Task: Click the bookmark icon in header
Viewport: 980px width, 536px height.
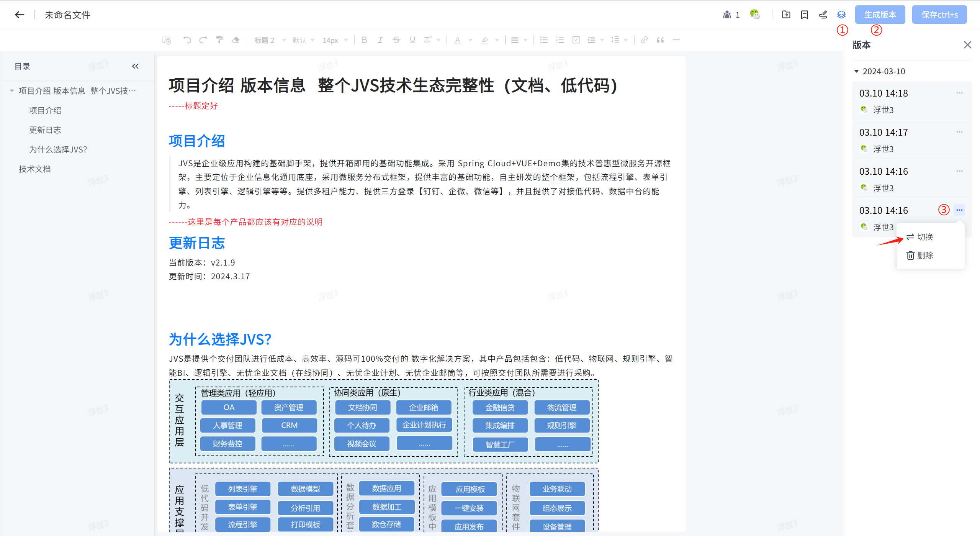Action: 804,15
